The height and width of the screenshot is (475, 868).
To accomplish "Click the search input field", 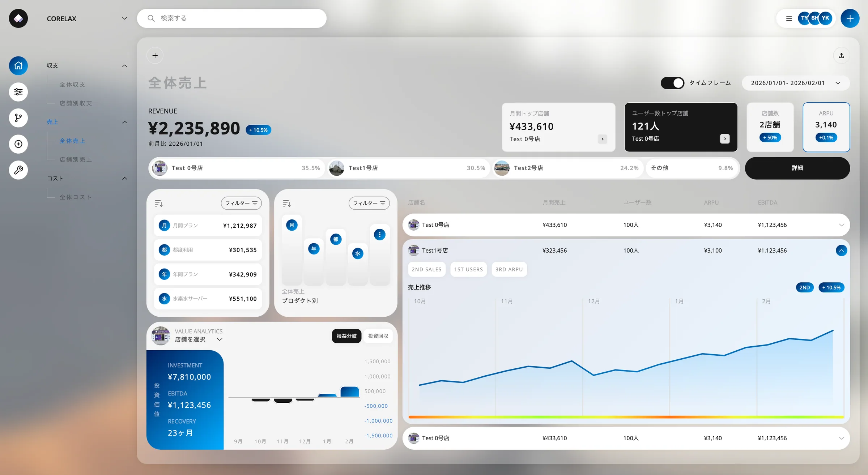I will 231,18.
